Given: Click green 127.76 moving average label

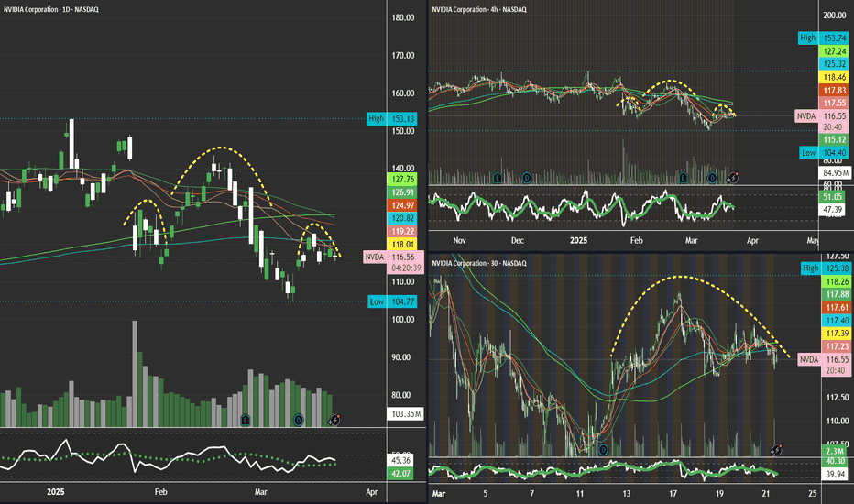Looking at the screenshot, I should (x=402, y=180).
